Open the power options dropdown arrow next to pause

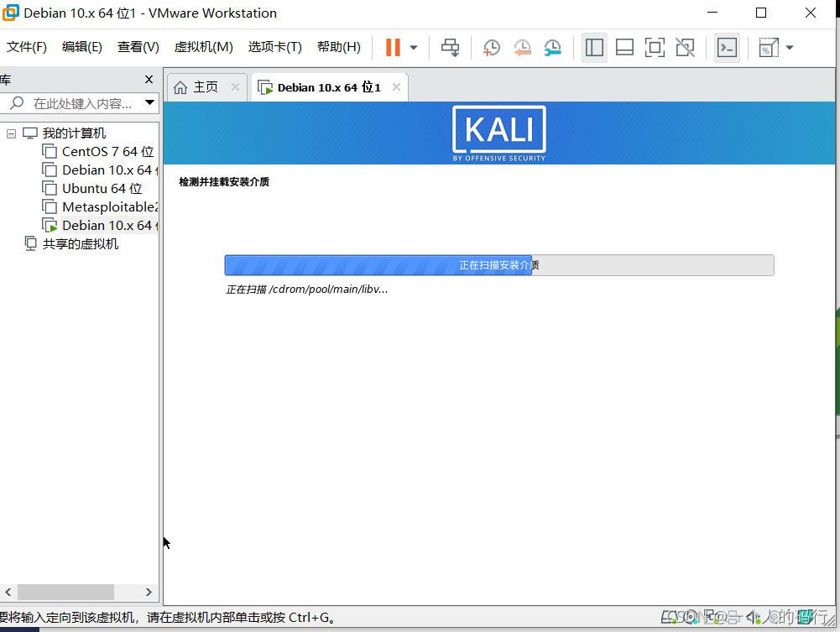tap(414, 48)
